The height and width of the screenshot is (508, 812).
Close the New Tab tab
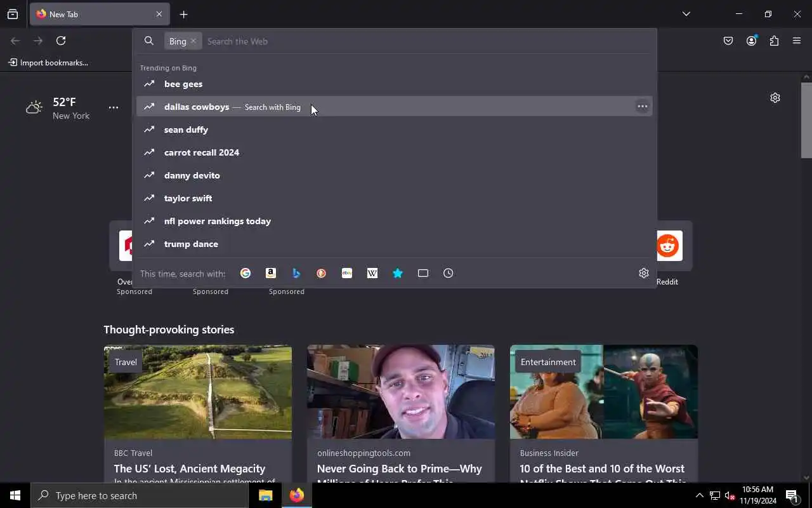[159, 14]
